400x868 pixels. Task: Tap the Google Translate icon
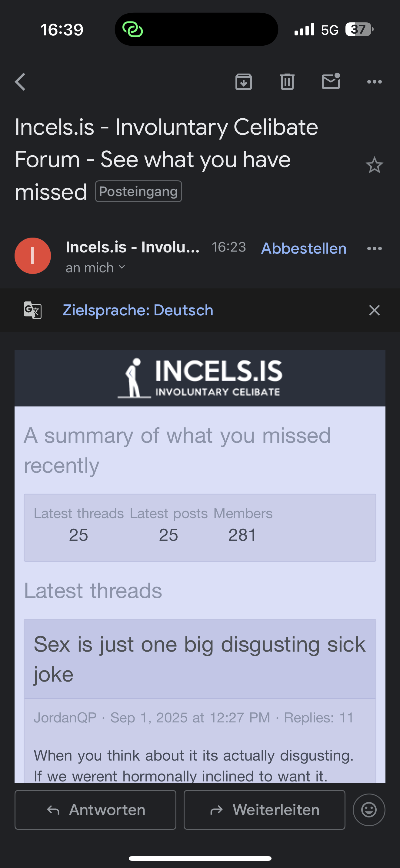33,310
